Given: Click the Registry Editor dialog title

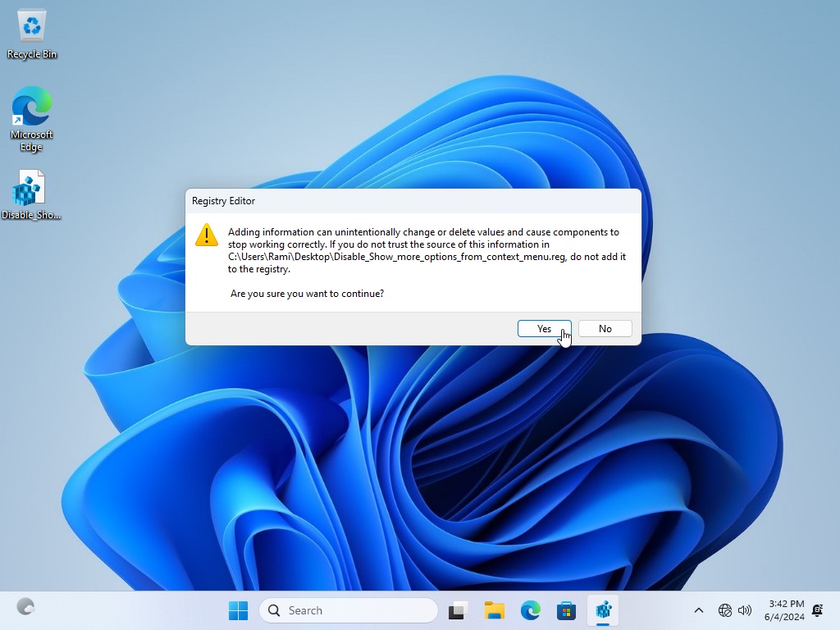Looking at the screenshot, I should [x=223, y=201].
